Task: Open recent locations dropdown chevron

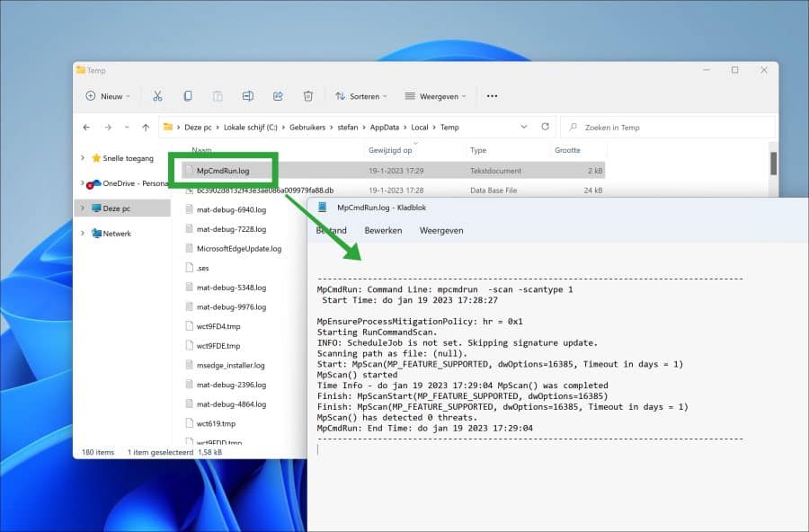Action: (x=127, y=127)
